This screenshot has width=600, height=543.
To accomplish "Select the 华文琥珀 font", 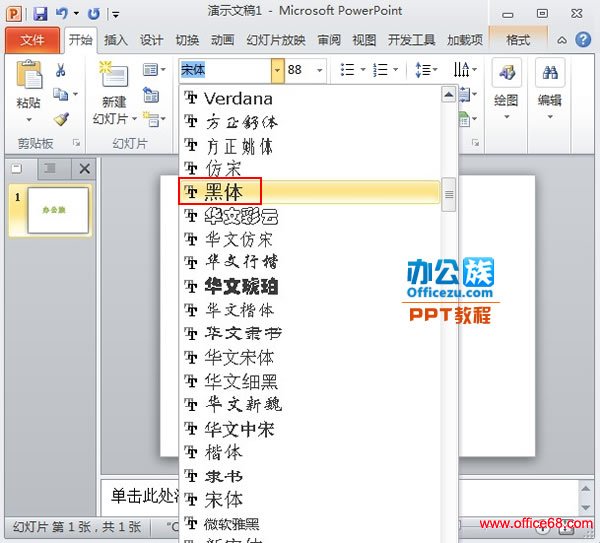I will [x=310, y=287].
